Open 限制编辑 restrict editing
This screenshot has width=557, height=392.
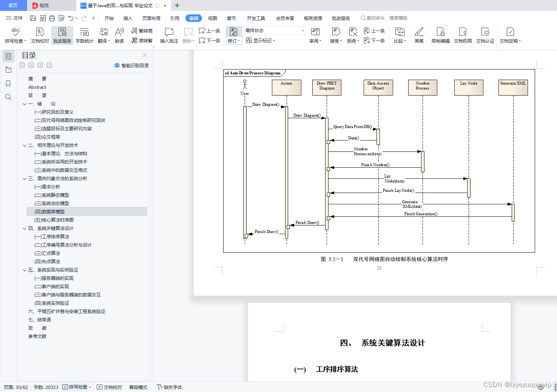(441, 35)
